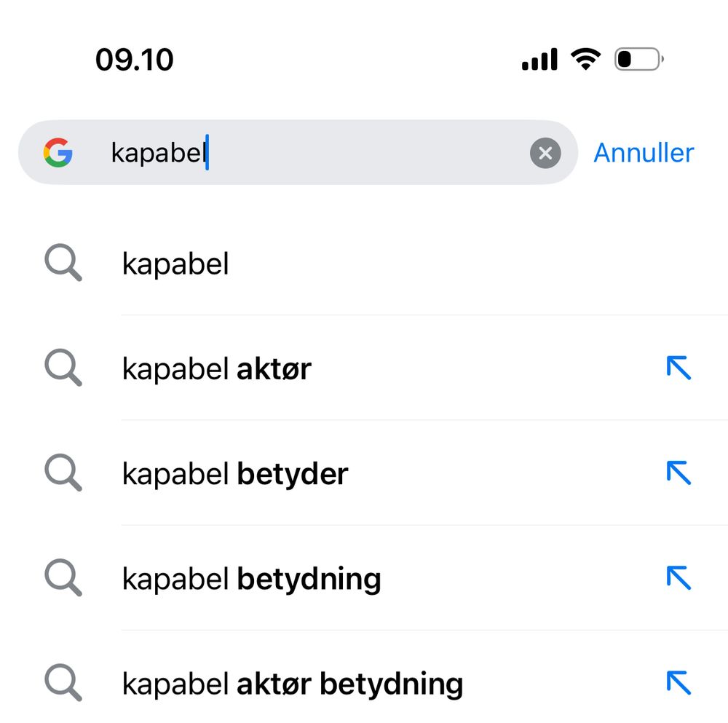Tap the Wi-Fi status icon

click(x=585, y=59)
